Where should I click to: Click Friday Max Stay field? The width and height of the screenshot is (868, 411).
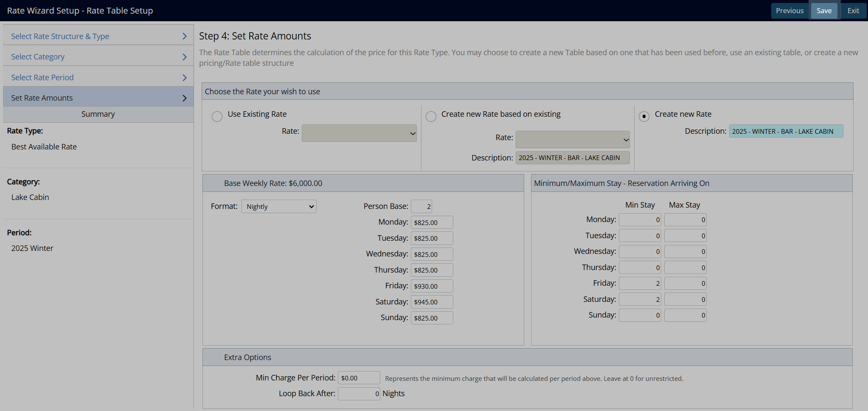[685, 283]
